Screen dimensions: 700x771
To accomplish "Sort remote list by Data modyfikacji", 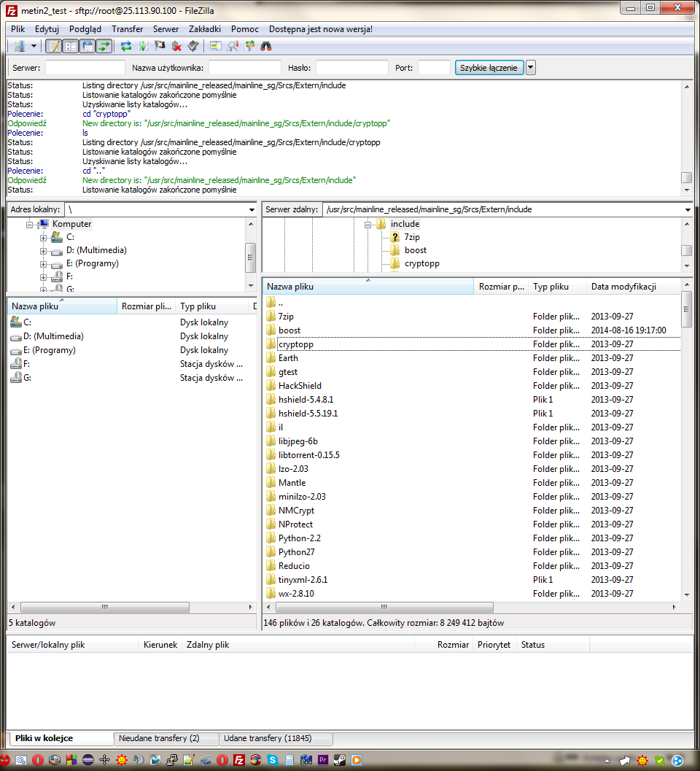I will (x=633, y=287).
